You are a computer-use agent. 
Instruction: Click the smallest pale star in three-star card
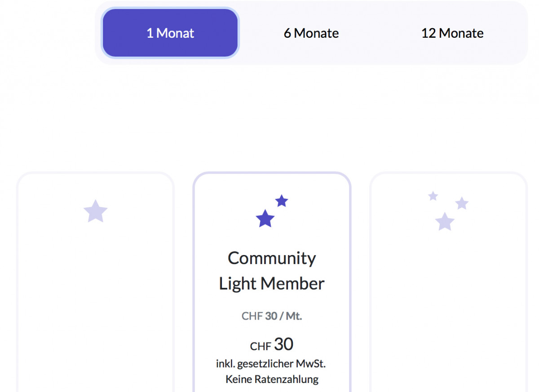(x=433, y=196)
